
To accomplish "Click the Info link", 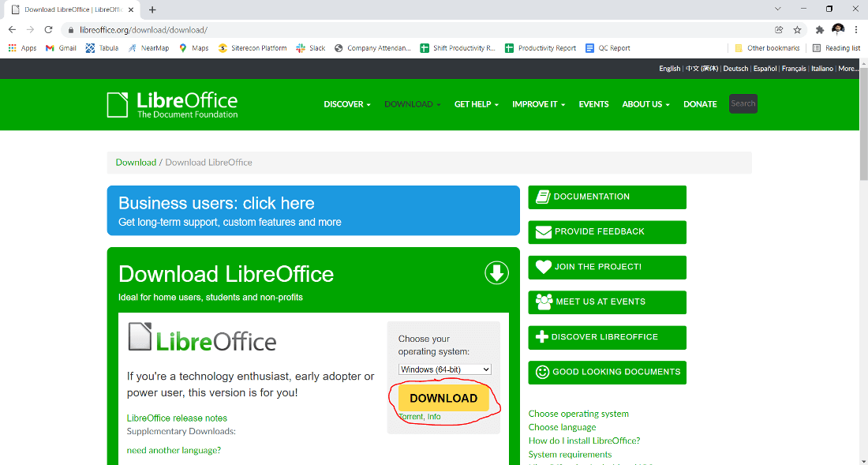I will pos(434,417).
